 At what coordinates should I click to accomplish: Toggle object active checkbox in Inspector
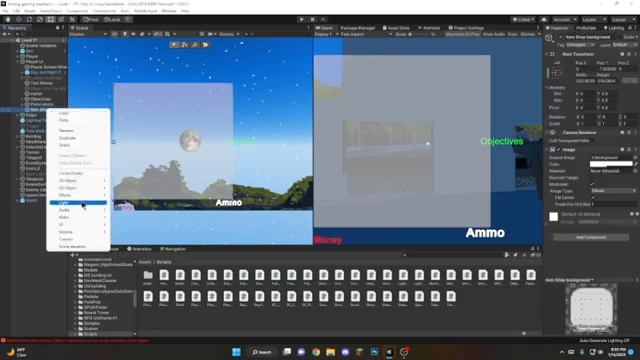point(560,37)
